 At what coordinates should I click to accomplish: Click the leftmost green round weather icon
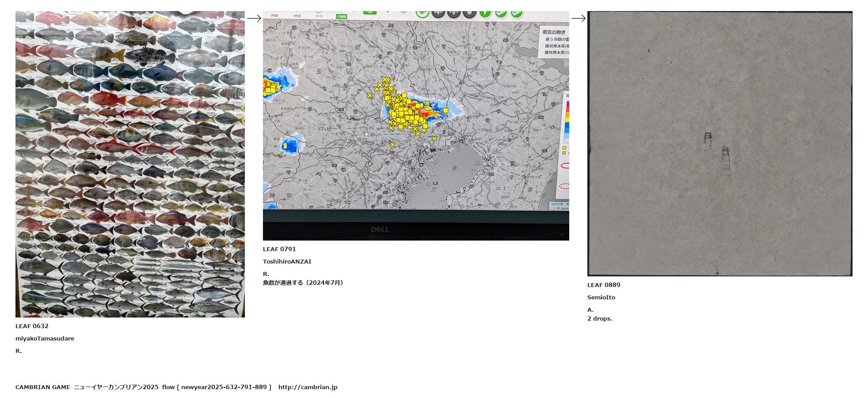(x=423, y=13)
